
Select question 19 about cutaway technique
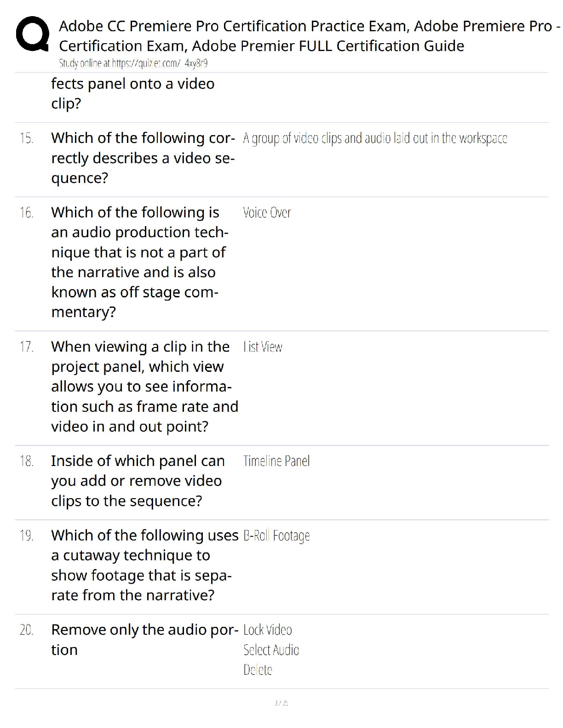145,565
